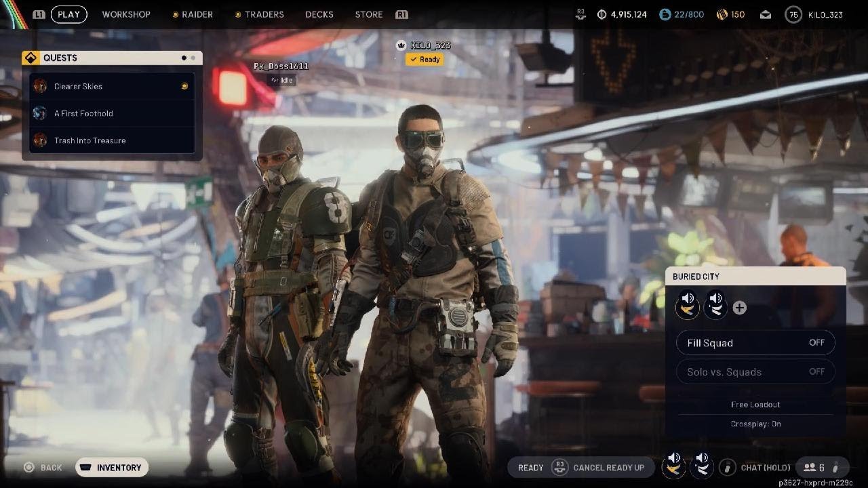
Task: Click the coin currency icon beside 4,915,124
Action: pyautogui.click(x=601, y=14)
